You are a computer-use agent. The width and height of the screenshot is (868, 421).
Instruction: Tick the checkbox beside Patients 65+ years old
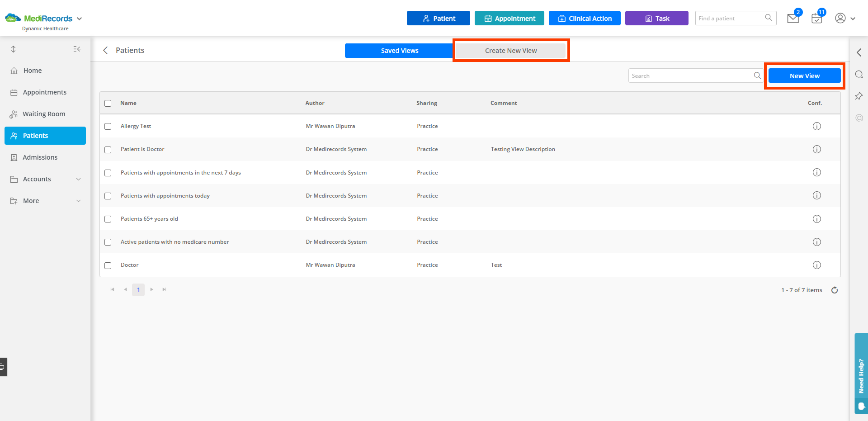[x=108, y=219]
